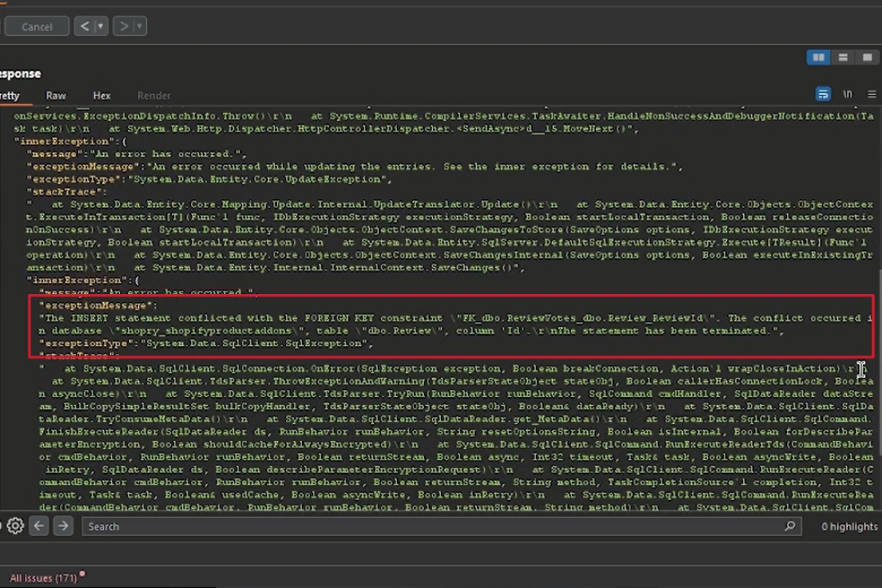Open the response viewer options menu
Screen dimensions: 882x588
point(871,95)
